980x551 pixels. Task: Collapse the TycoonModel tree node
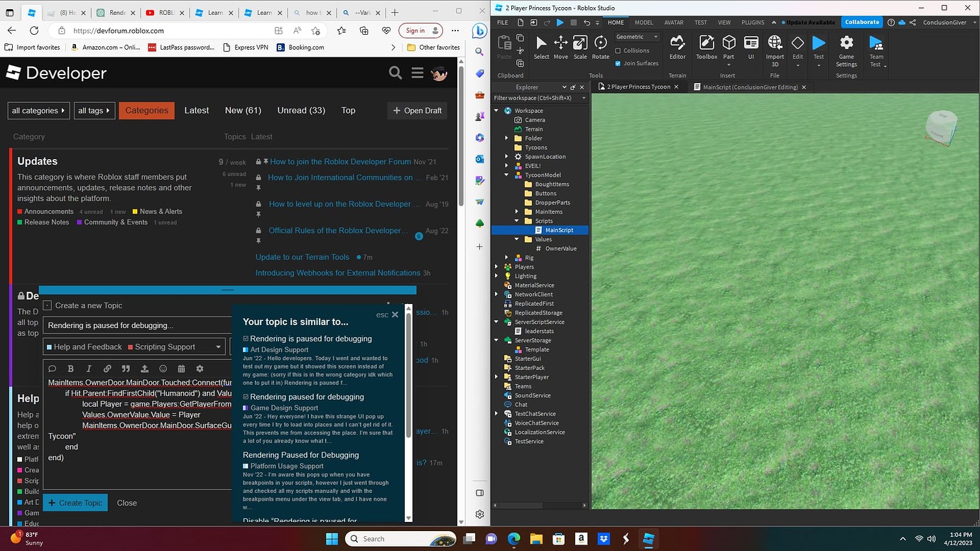click(x=506, y=175)
